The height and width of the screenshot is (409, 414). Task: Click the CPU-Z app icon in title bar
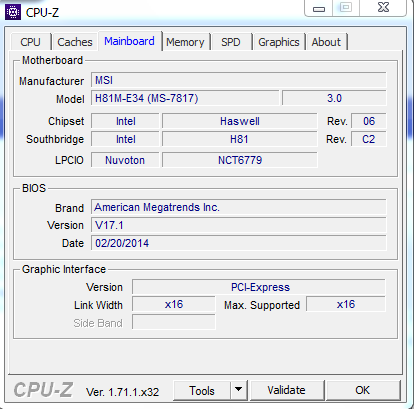click(x=13, y=12)
